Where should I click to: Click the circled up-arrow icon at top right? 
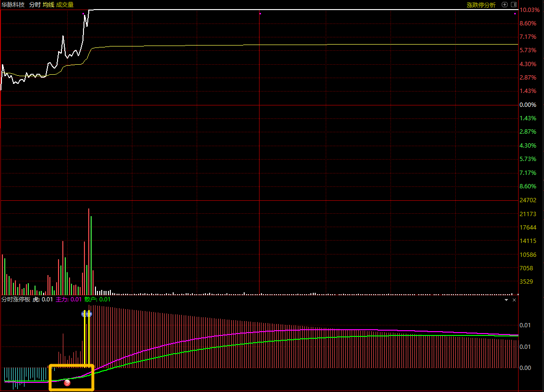tap(505, 4)
